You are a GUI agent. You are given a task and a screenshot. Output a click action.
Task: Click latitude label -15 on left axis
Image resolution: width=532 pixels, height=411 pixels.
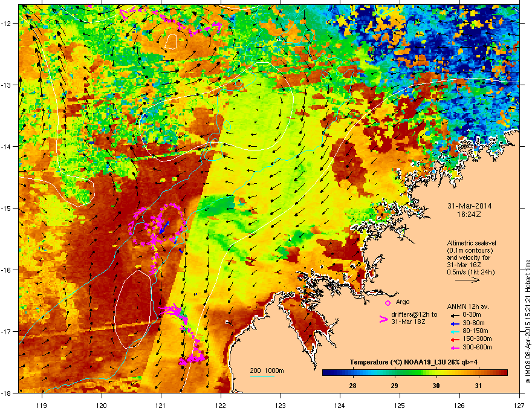click(x=6, y=208)
